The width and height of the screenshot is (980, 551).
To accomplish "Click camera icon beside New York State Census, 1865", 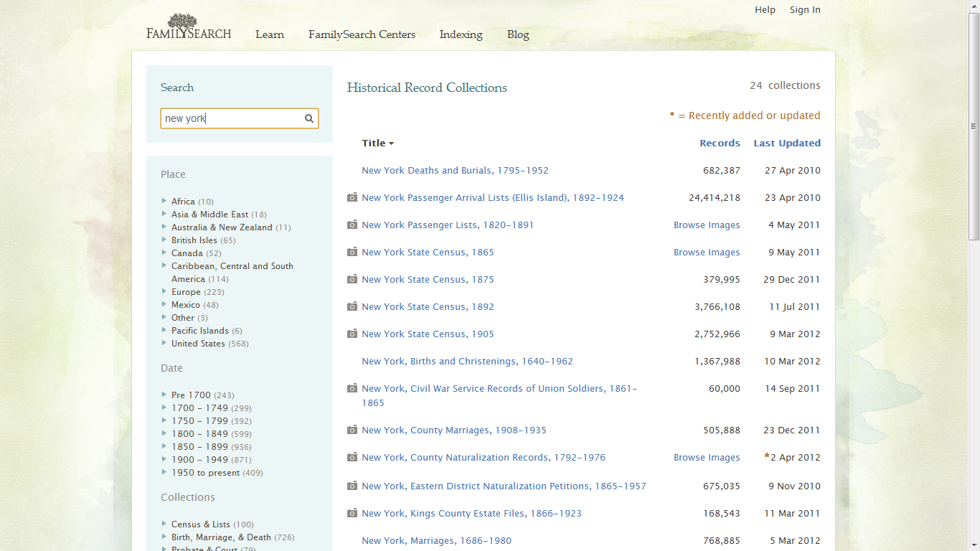I will pos(352,252).
